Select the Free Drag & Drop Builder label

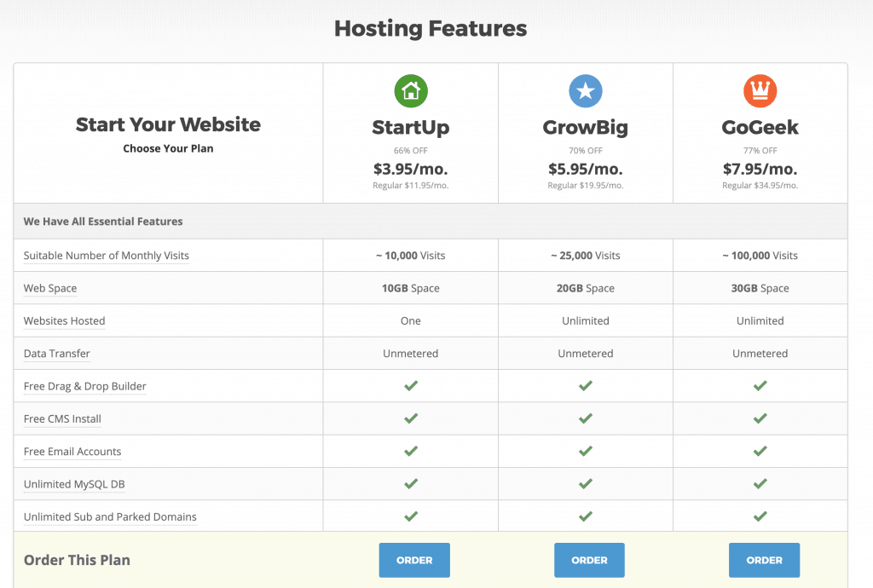[x=85, y=386]
